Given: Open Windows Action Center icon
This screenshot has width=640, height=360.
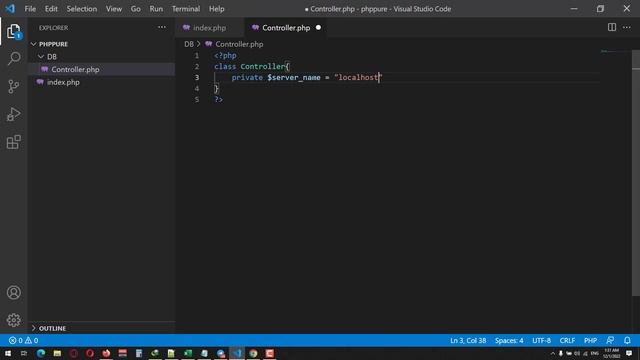Looking at the screenshot, I should [629, 353].
